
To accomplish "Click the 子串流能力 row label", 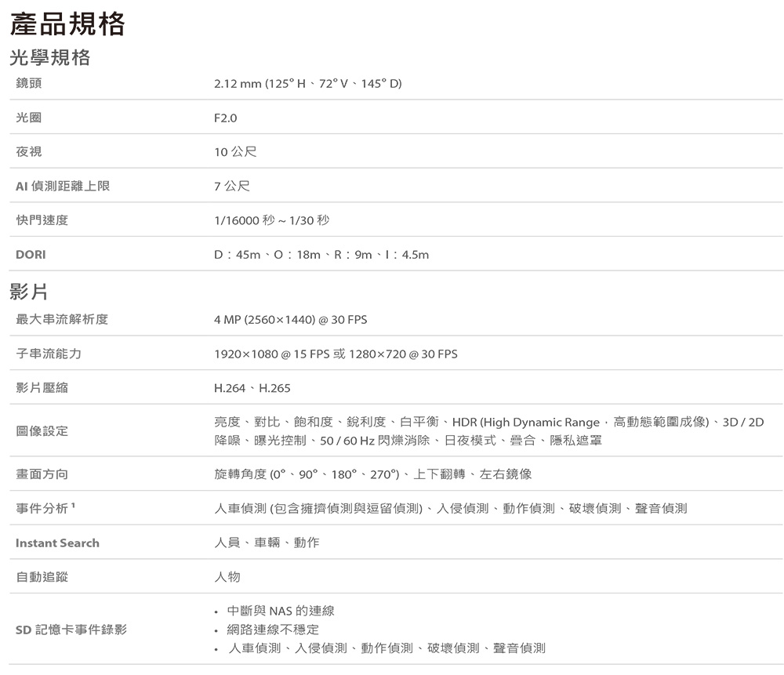I will click(x=49, y=354).
